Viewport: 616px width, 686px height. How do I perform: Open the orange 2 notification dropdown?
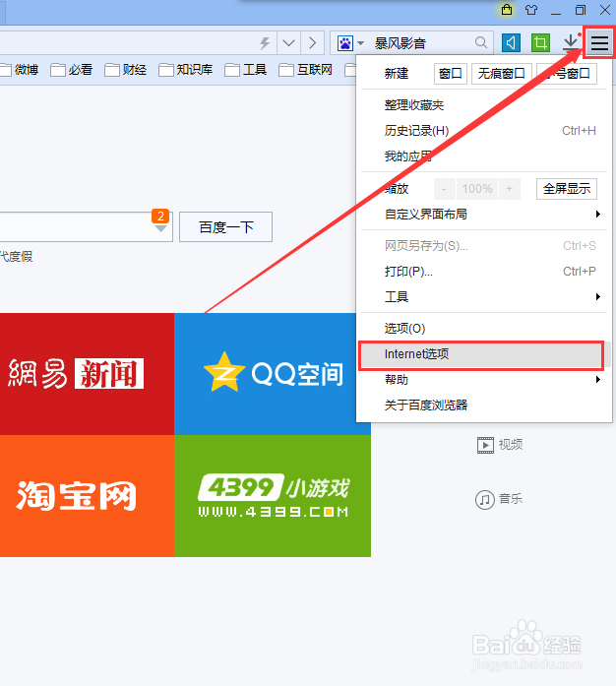(160, 220)
